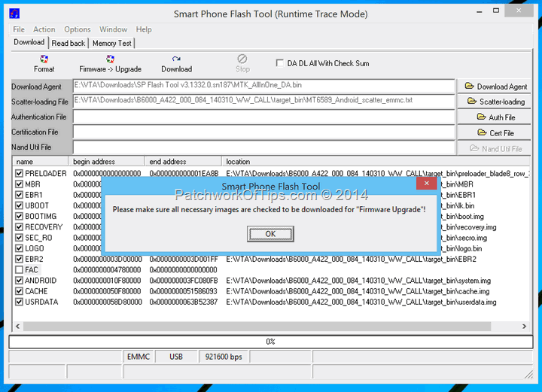
Task: Sort by the begin address column header
Action: click(x=106, y=161)
